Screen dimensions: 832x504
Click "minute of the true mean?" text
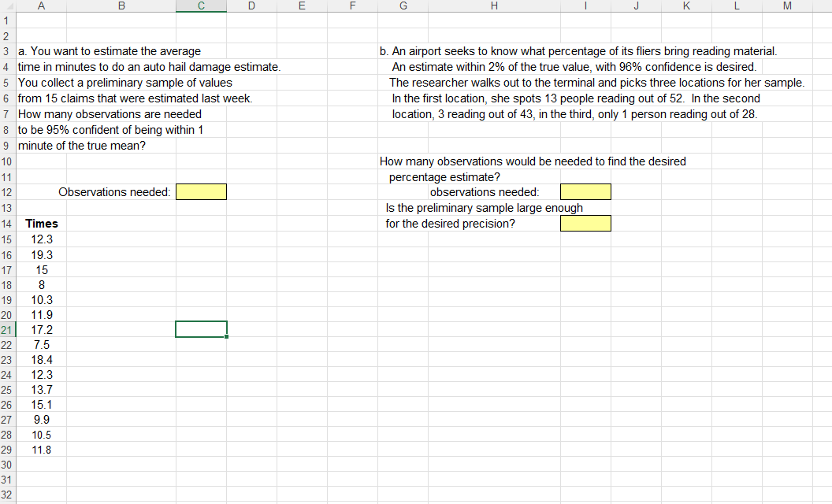pyautogui.click(x=82, y=146)
